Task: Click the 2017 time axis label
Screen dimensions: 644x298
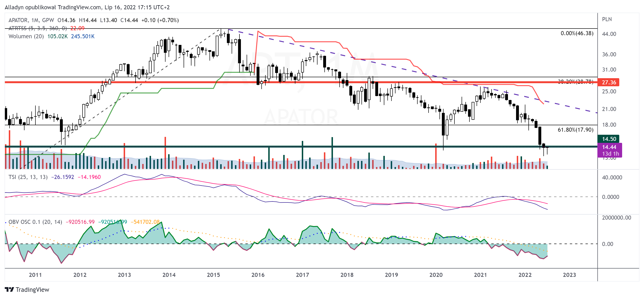Action: [x=302, y=275]
